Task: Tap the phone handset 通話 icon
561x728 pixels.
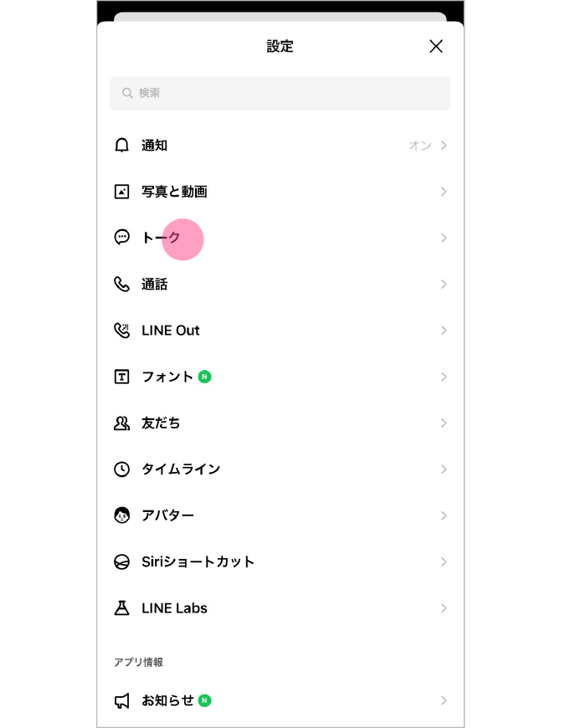Action: point(122,285)
